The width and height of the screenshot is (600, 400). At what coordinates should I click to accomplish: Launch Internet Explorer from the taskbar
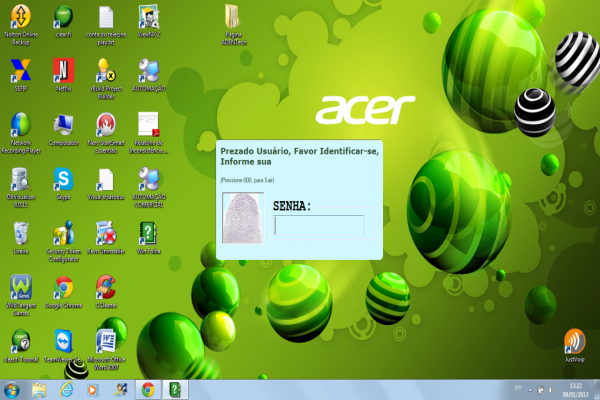click(x=67, y=390)
